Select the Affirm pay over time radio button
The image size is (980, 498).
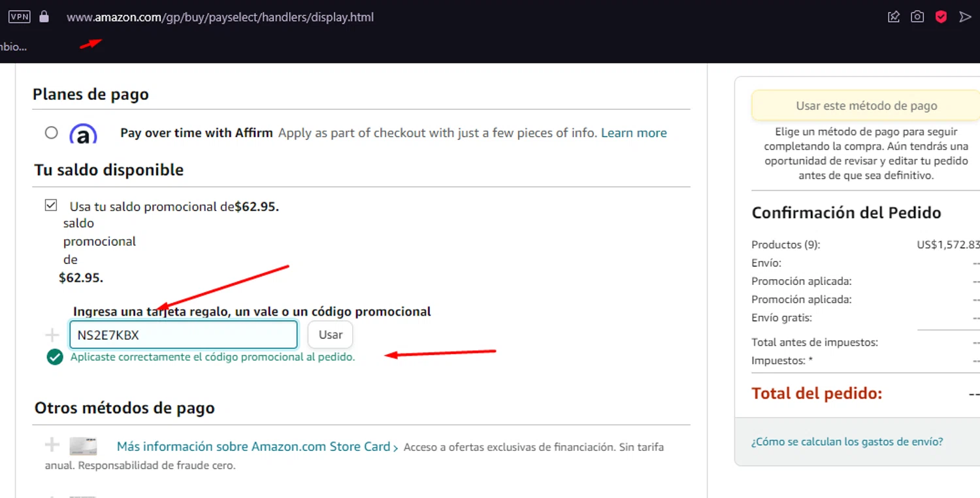[52, 133]
